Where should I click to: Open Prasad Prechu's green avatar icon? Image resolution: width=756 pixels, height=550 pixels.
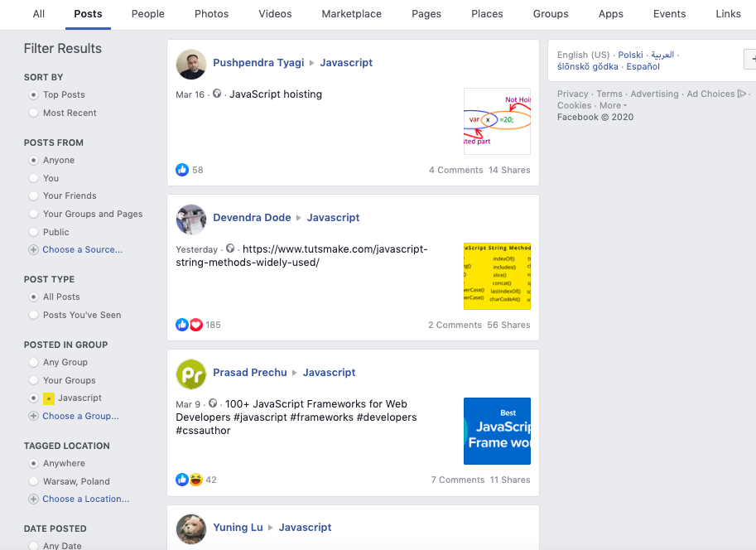191,374
